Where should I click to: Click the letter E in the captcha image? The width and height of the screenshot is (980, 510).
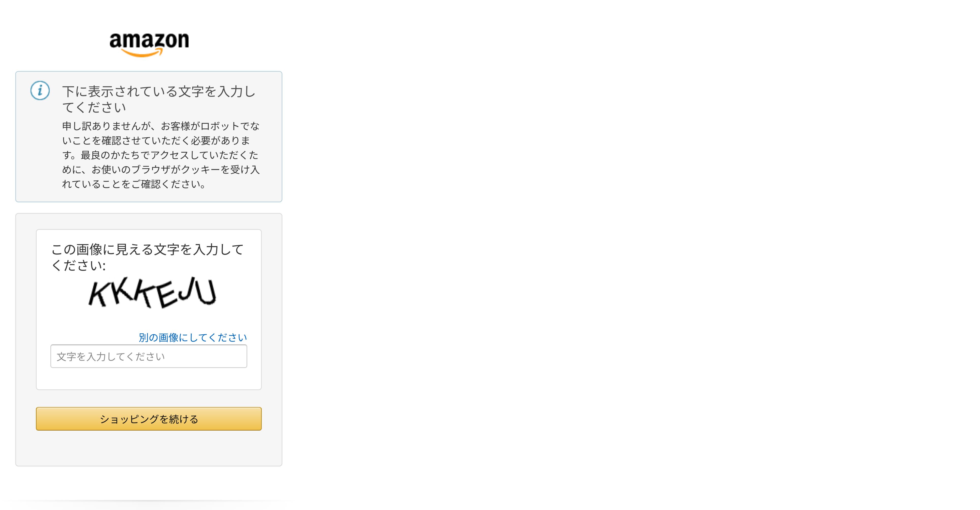167,296
